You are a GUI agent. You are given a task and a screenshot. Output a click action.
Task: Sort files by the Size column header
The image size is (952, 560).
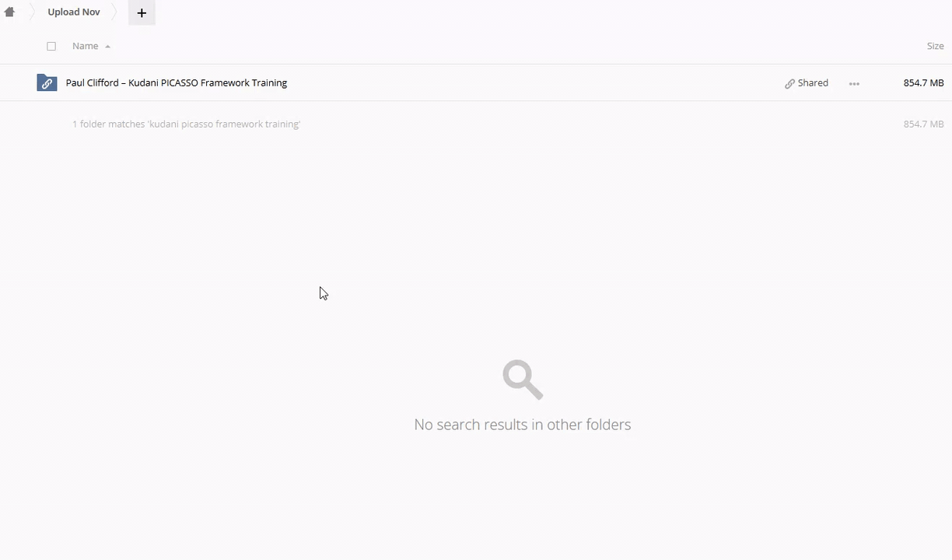935,46
